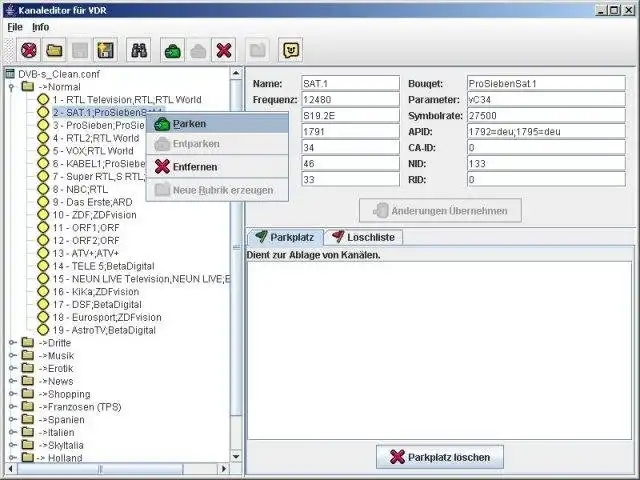640x480 pixels.
Task: Click the grayed-out unpark toolbar icon
Action: (x=198, y=50)
